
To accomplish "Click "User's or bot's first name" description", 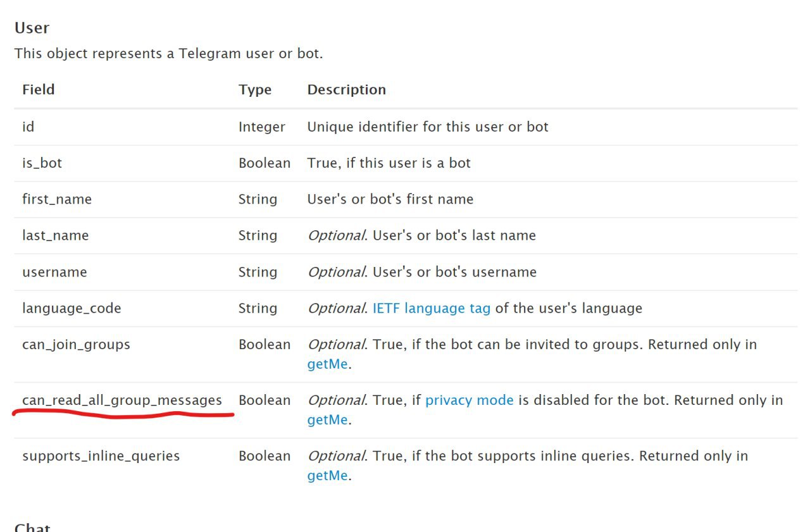I will (390, 199).
